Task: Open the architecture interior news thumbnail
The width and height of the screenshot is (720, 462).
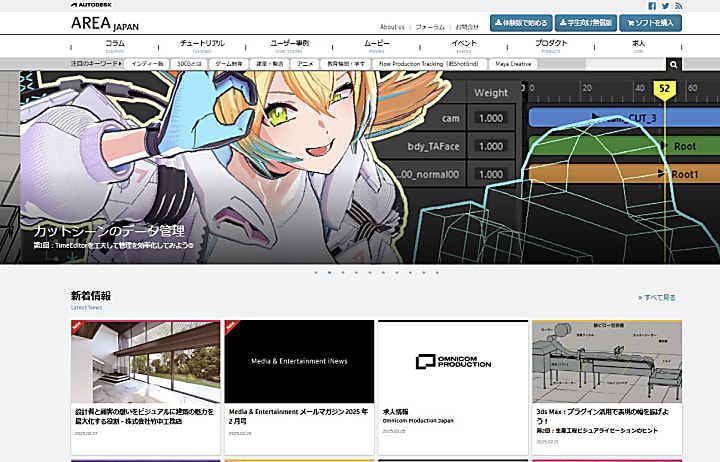Action: [146, 362]
